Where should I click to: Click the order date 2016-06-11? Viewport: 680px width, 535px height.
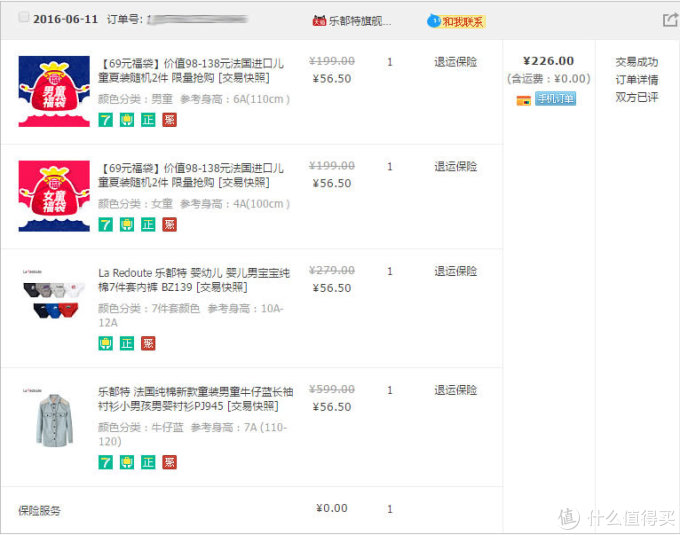tap(65, 19)
